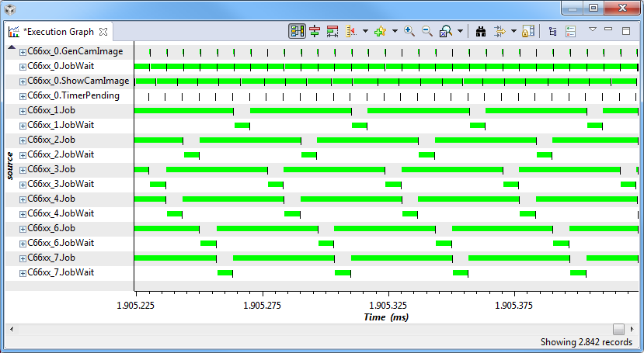The width and height of the screenshot is (644, 353).
Task: Click the graph icon on Execution Graph tab
Action: (x=13, y=32)
